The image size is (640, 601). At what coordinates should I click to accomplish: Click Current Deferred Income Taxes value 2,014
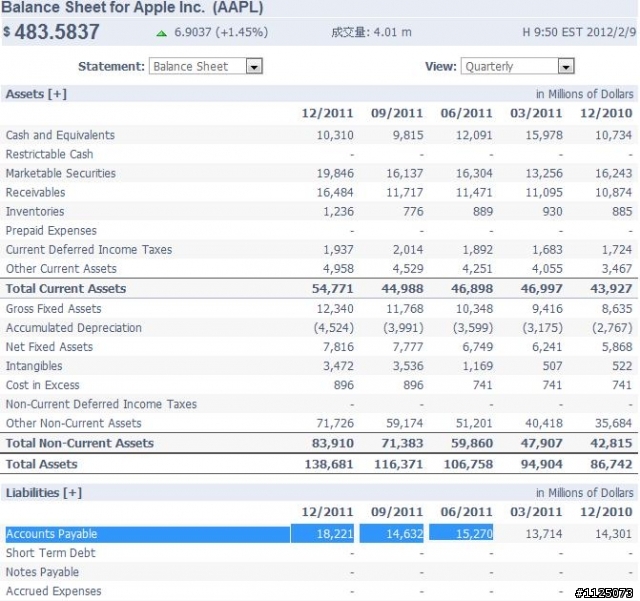point(408,249)
